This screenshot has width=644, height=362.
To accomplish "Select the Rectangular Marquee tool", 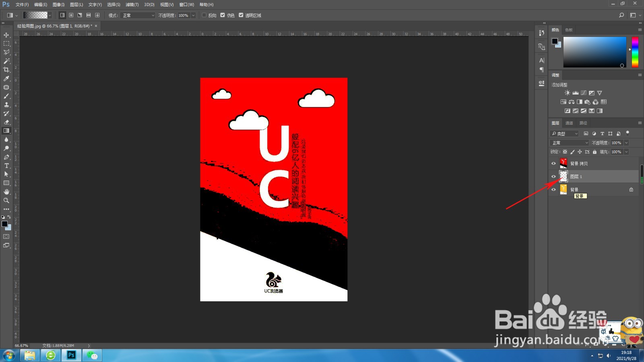I will (x=6, y=43).
